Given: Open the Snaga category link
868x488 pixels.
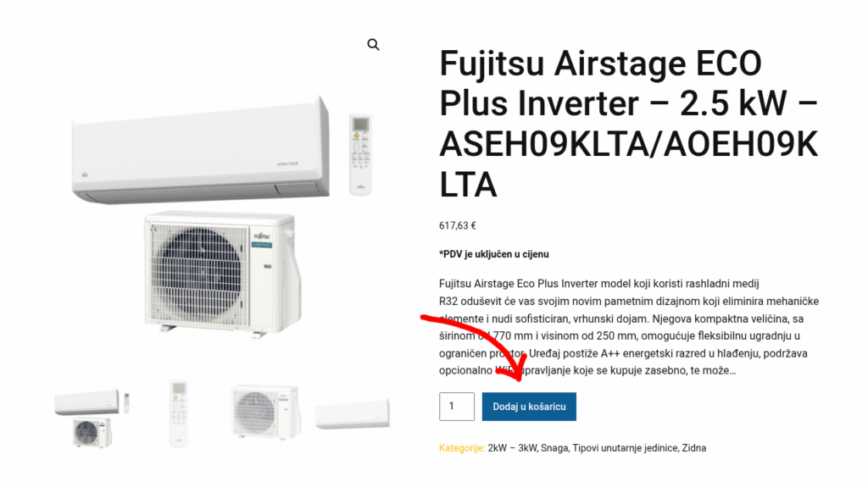Looking at the screenshot, I should [x=554, y=448].
